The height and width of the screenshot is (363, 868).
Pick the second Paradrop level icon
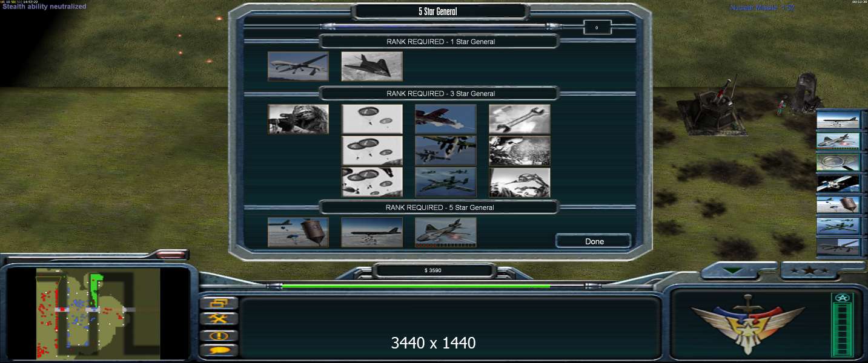click(x=372, y=151)
